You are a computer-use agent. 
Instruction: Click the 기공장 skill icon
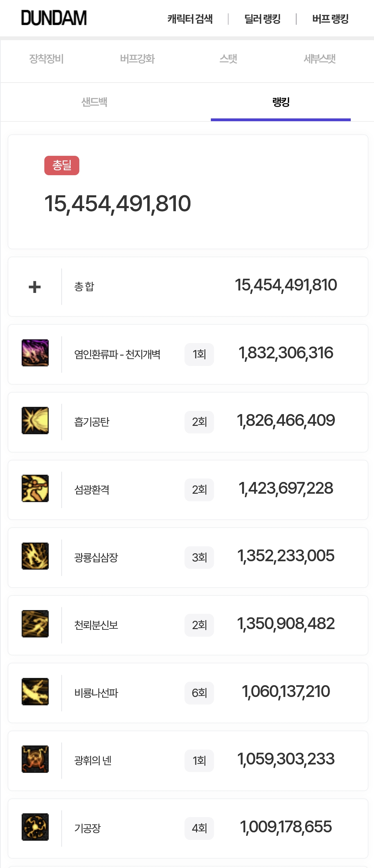(x=35, y=827)
